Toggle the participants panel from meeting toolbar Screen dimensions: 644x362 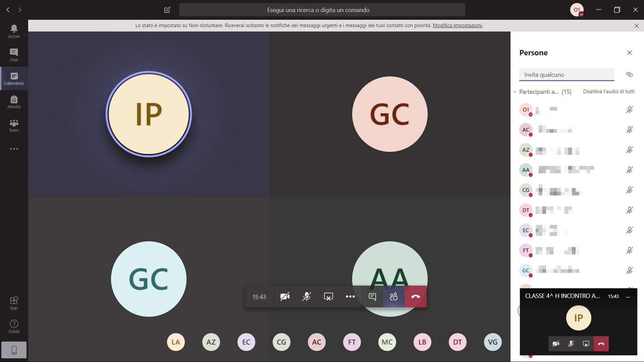[x=394, y=297]
